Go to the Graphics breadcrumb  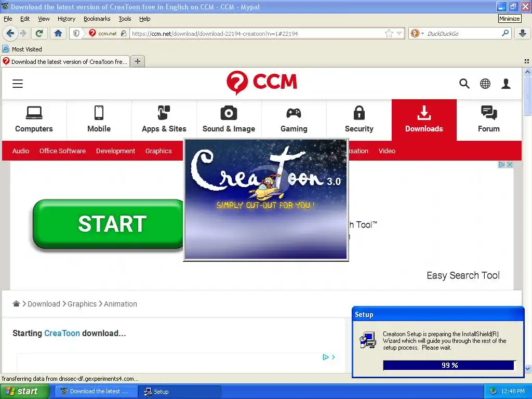pyautogui.click(x=82, y=304)
